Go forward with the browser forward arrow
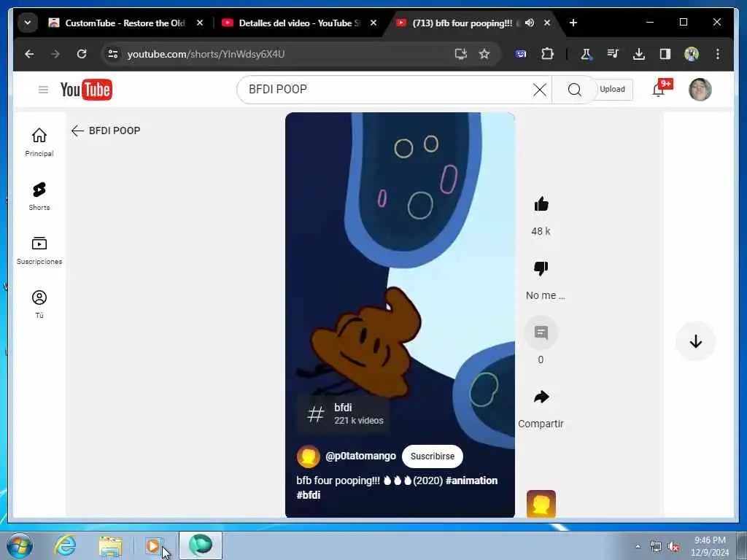 [x=55, y=54]
